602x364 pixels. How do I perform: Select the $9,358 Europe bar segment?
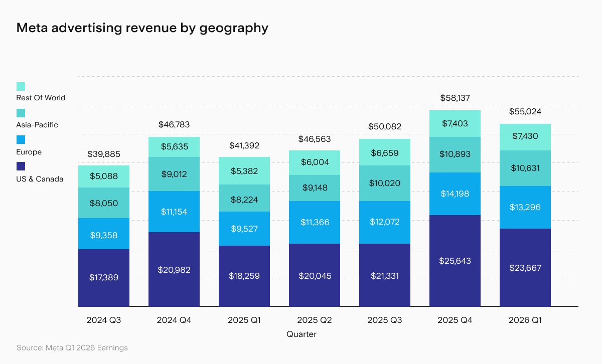104,234
